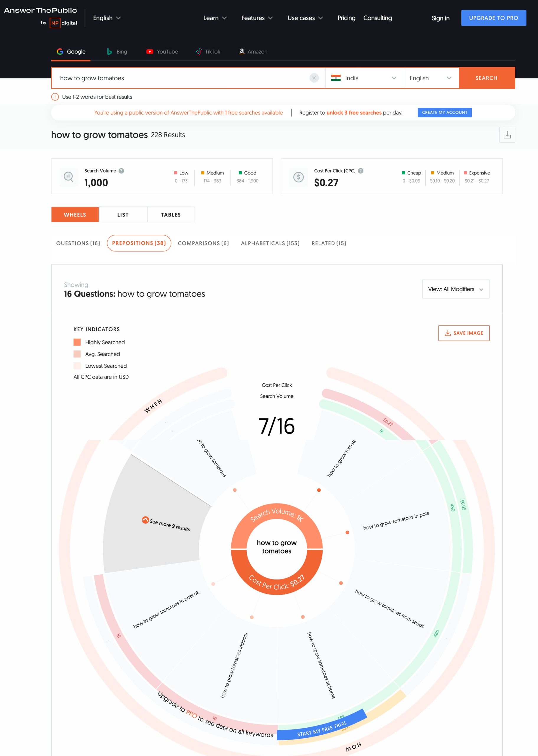Click the Google search engine icon
The image size is (538, 756).
(60, 52)
